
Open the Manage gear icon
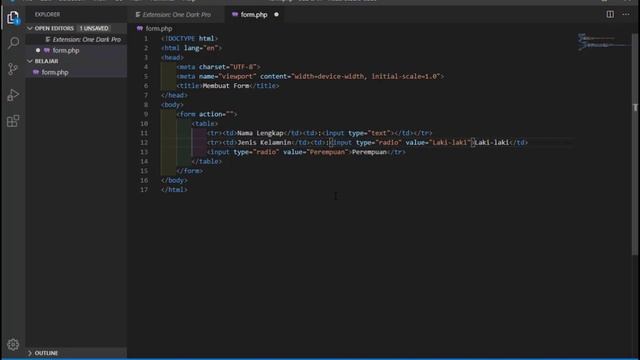click(x=13, y=344)
